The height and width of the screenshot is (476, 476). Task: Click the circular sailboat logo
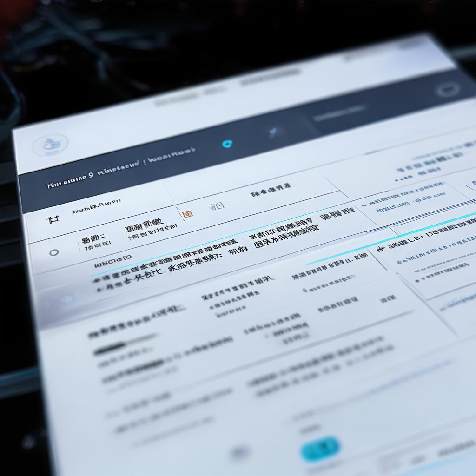click(50, 145)
